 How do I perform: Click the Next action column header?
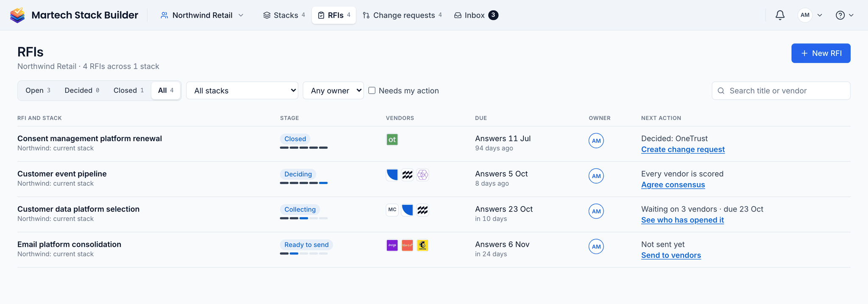point(661,118)
